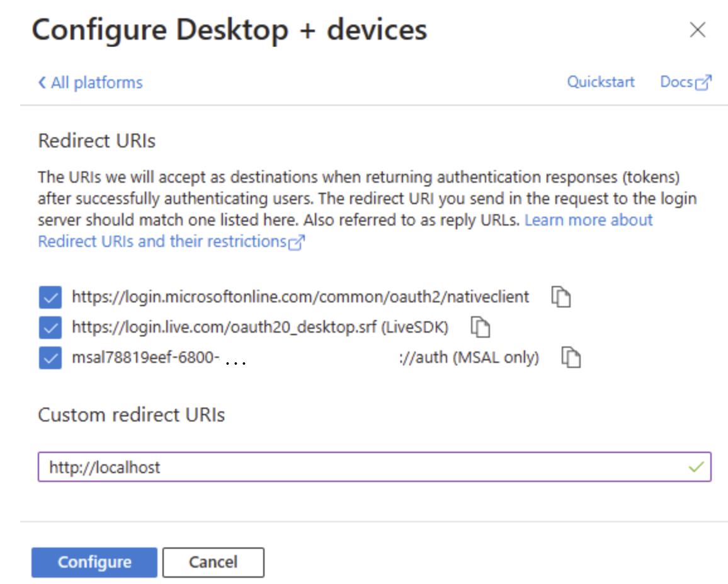Open the Quickstart link

601,82
